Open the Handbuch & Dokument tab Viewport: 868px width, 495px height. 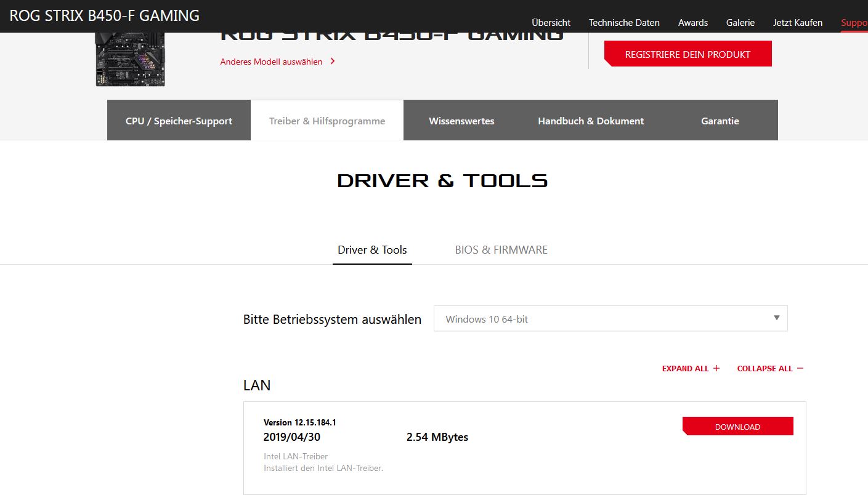(591, 121)
